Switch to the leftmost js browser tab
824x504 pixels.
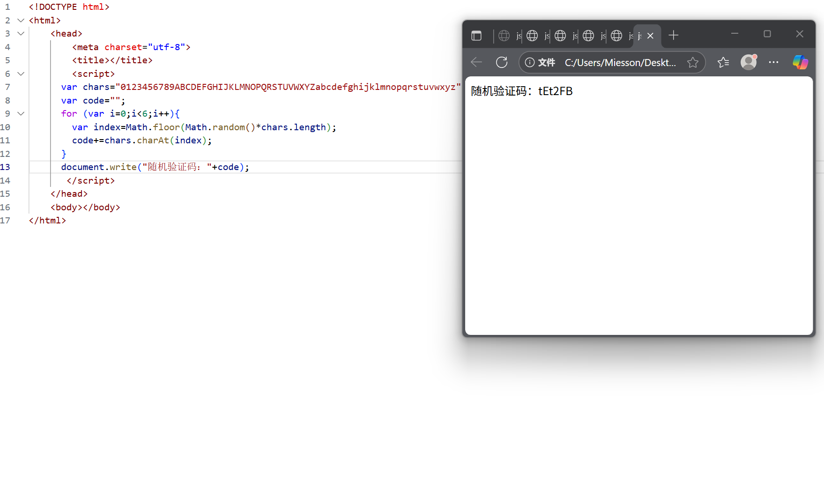pos(510,36)
